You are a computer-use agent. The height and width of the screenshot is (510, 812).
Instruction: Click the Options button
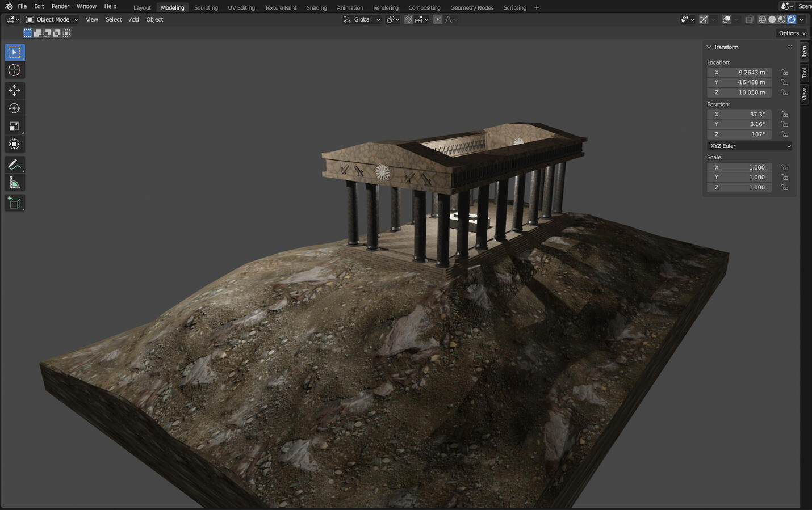click(x=792, y=33)
